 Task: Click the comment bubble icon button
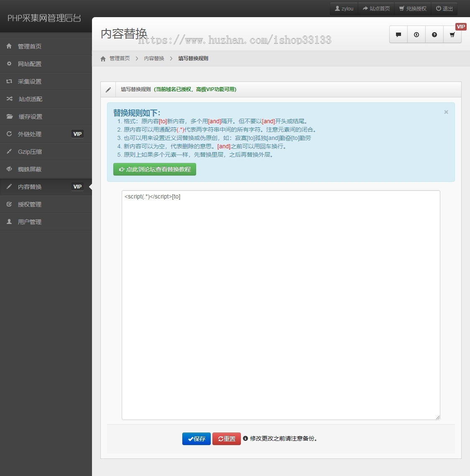coord(398,35)
